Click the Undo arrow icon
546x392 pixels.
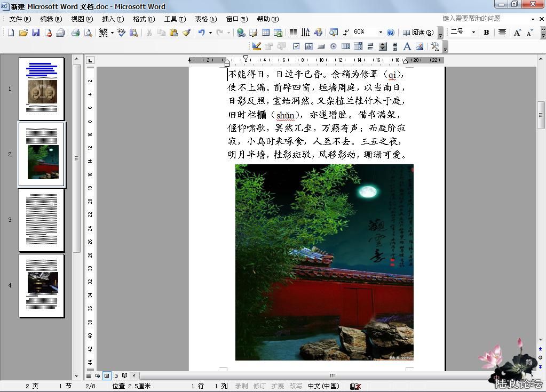tap(201, 33)
